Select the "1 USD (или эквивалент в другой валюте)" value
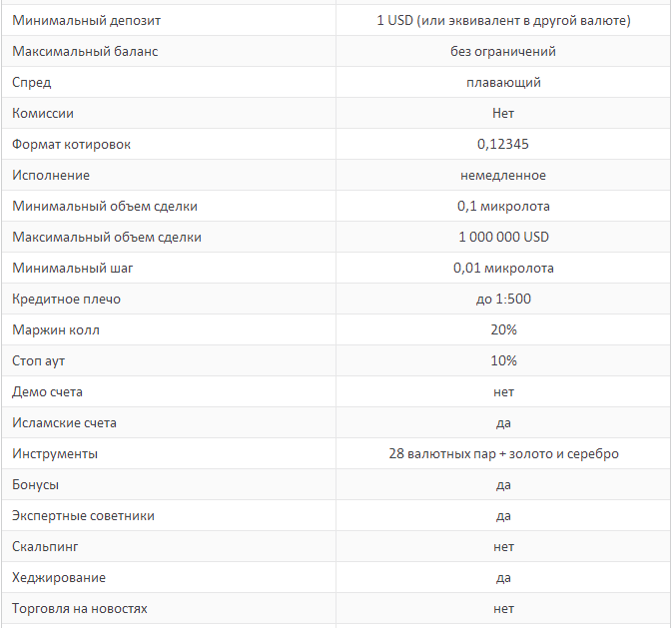This screenshot has height=628, width=672. (503, 20)
